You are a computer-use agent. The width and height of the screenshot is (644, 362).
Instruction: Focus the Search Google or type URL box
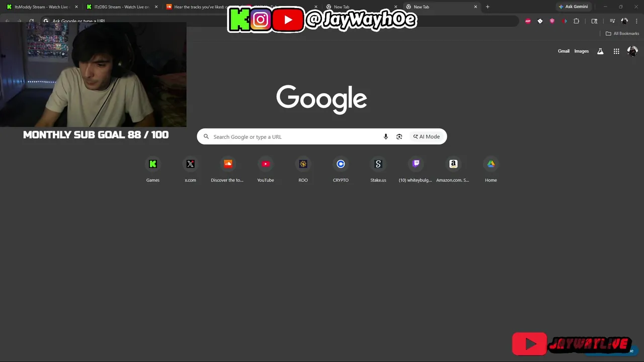[322, 137]
